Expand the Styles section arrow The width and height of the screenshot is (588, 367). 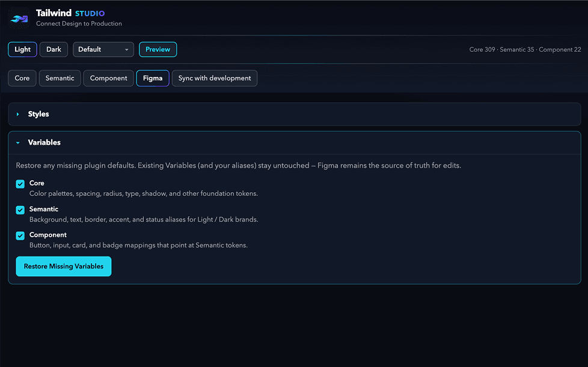(x=17, y=114)
